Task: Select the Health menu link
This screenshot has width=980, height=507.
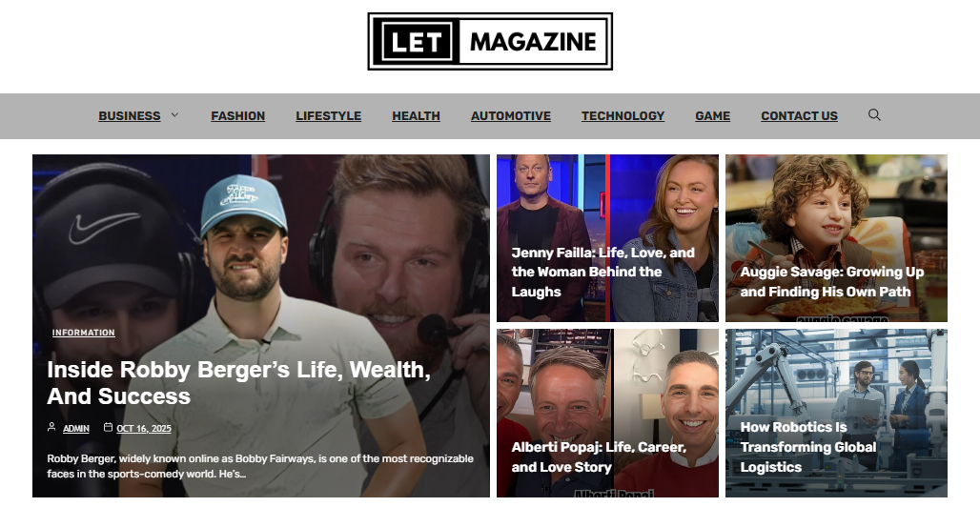Action: pos(417,116)
